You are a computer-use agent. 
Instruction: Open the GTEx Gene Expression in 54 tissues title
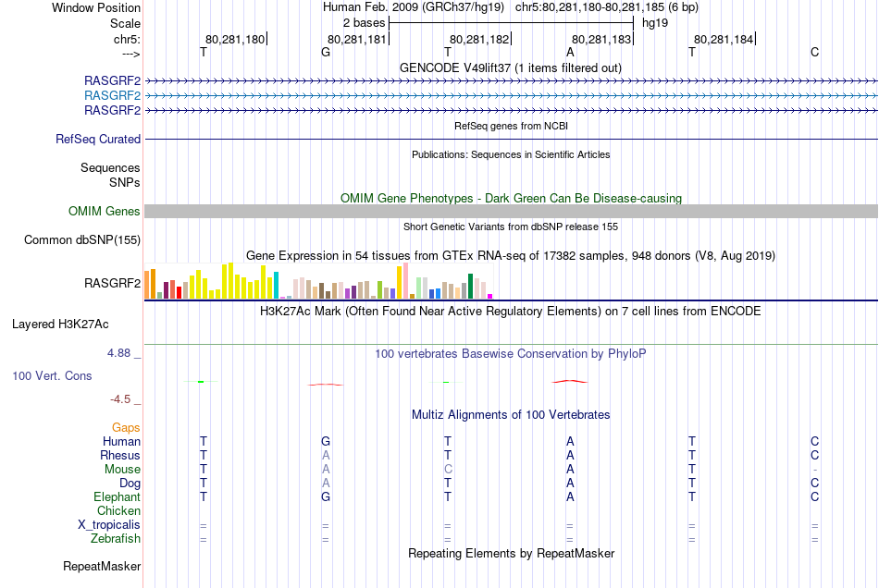click(x=511, y=256)
